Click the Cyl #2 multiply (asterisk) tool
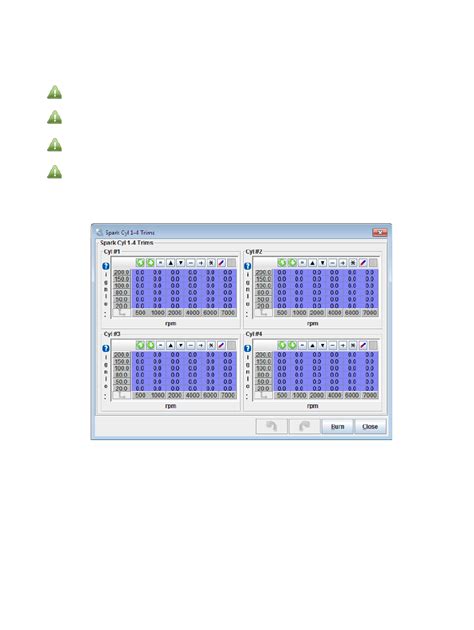 point(353,263)
